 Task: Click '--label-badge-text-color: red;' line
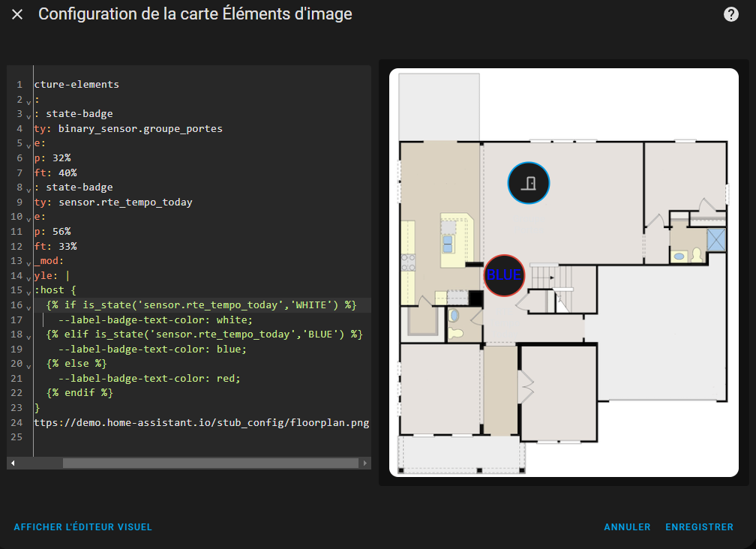pyautogui.click(x=149, y=378)
